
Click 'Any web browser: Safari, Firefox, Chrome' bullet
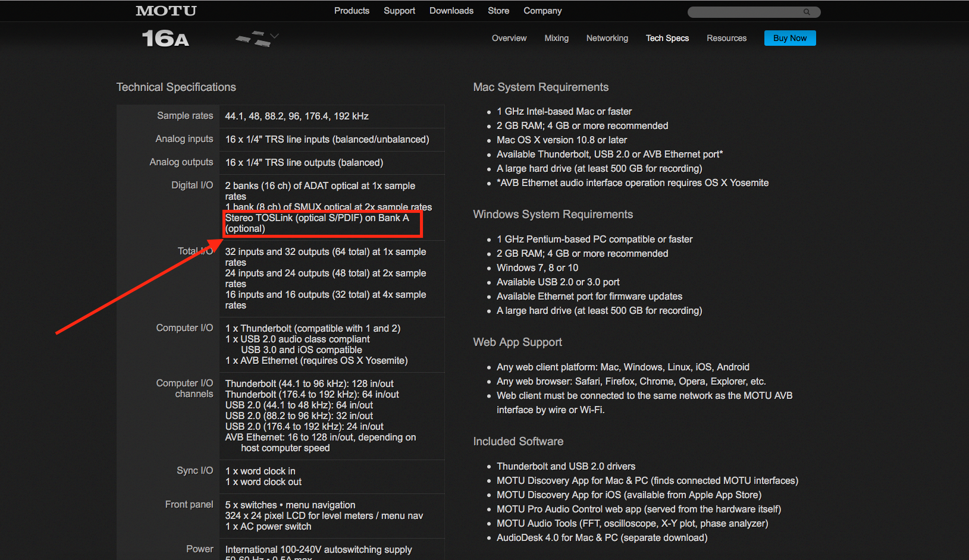coord(631,382)
